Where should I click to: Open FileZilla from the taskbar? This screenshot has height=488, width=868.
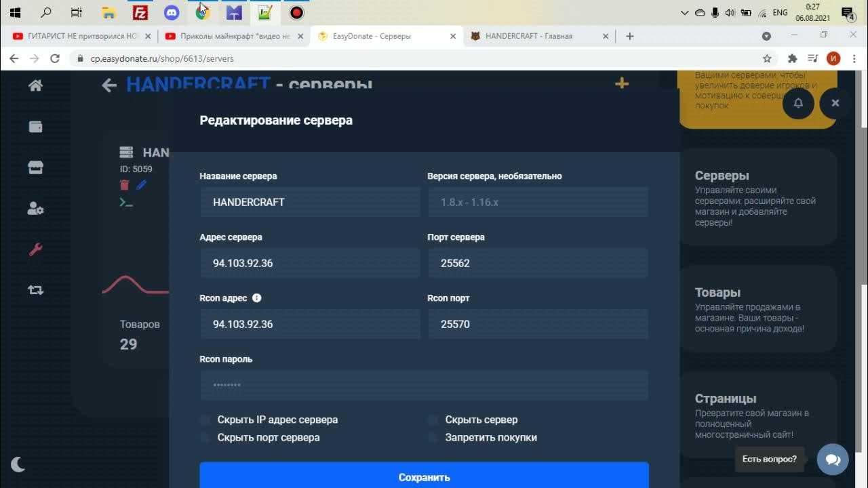click(x=140, y=12)
